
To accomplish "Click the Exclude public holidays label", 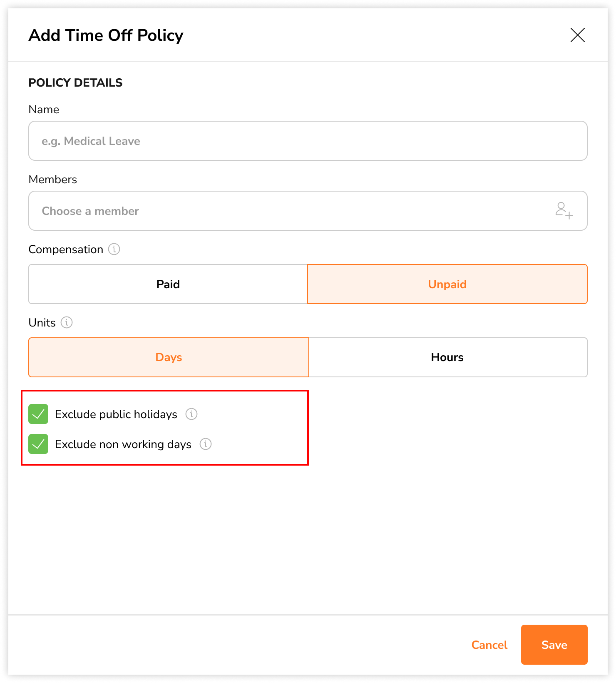I will coord(116,414).
